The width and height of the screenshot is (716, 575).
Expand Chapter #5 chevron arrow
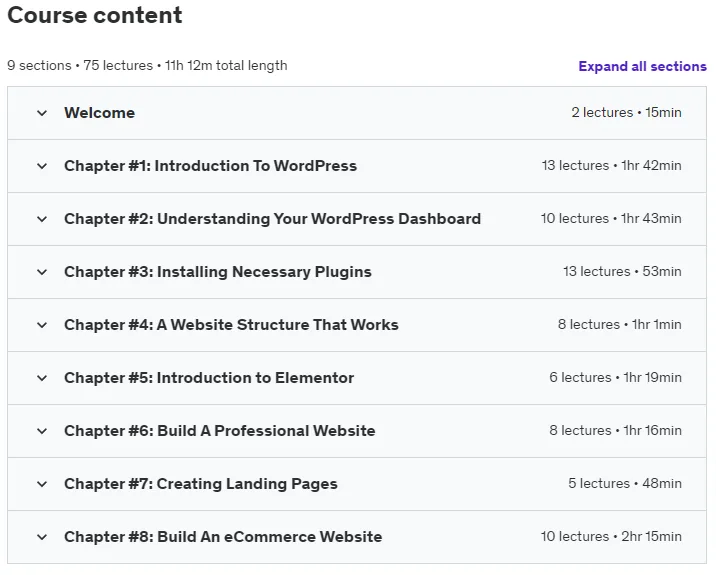coord(42,378)
